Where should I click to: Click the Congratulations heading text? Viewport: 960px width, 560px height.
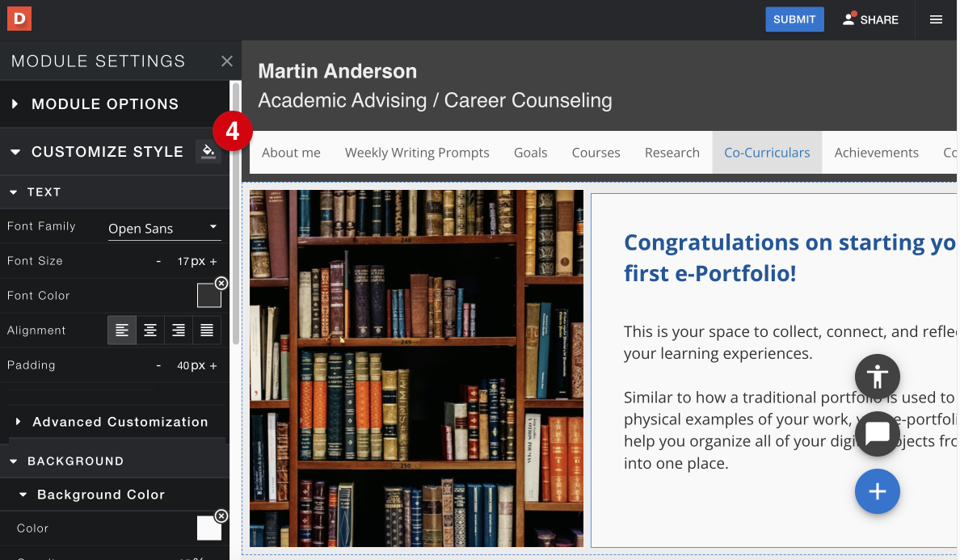pyautogui.click(x=789, y=258)
